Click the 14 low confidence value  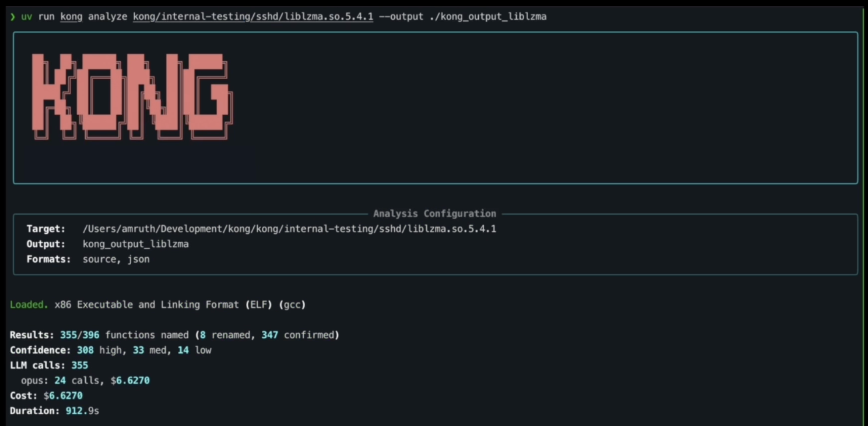183,350
